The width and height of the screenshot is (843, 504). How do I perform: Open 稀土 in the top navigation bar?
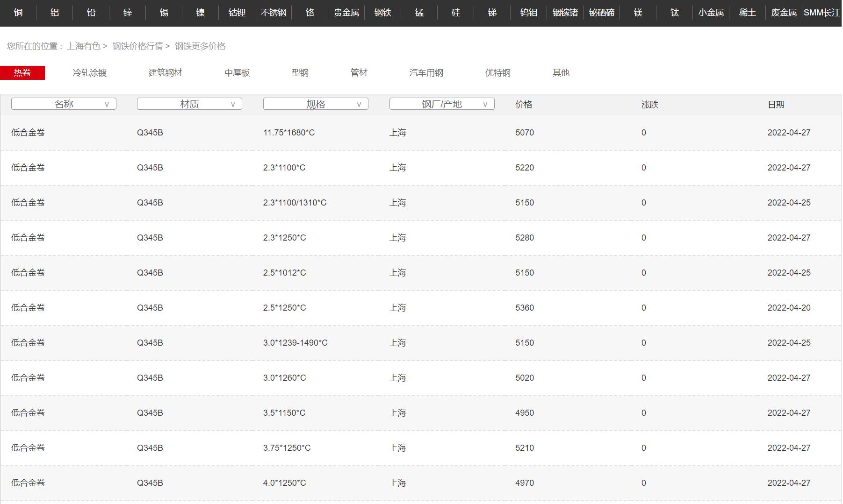pos(747,13)
